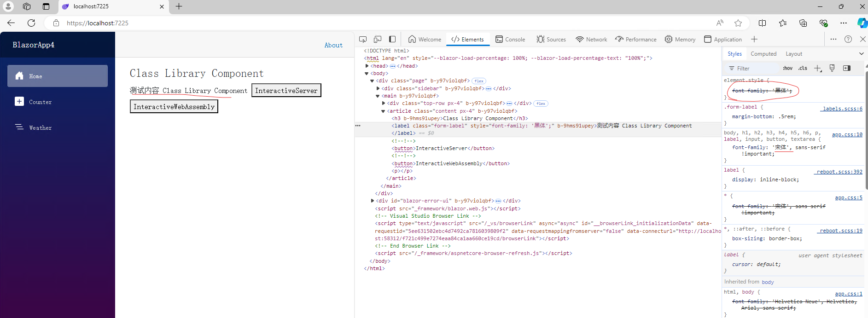Expand the head element node
Viewport: 868px width, 318px height.
click(367, 66)
